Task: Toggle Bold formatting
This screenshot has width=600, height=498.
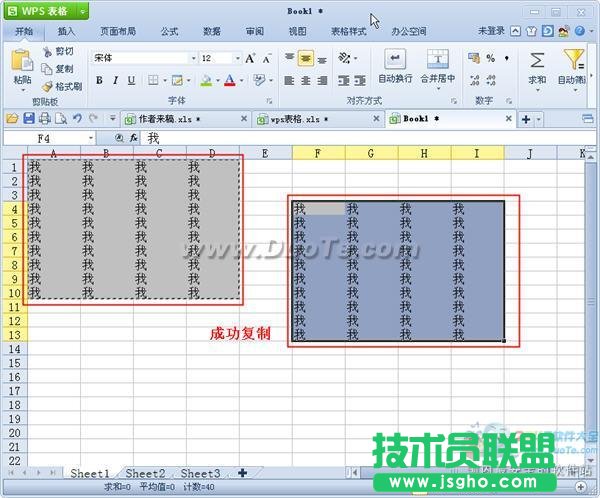Action: [99, 80]
